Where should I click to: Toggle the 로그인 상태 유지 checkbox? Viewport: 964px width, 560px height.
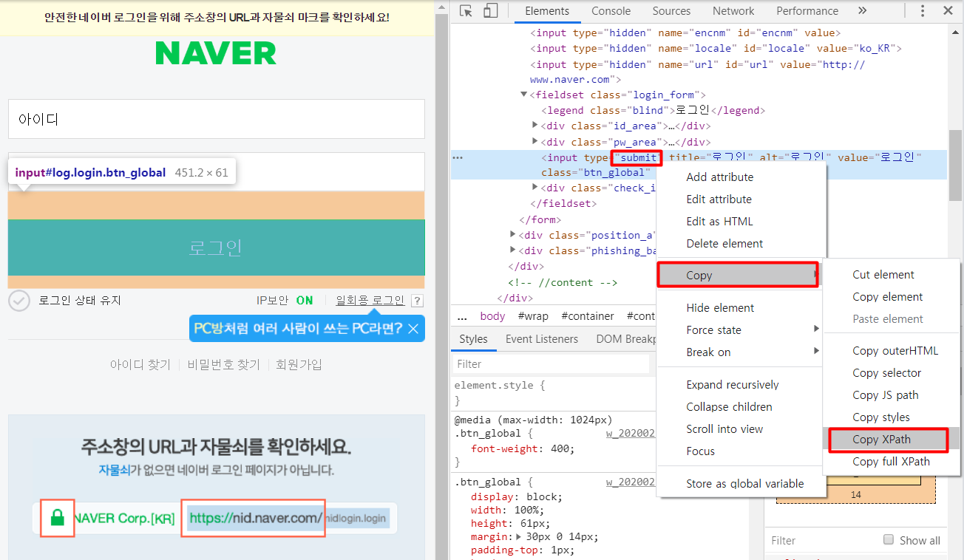pos(19,300)
